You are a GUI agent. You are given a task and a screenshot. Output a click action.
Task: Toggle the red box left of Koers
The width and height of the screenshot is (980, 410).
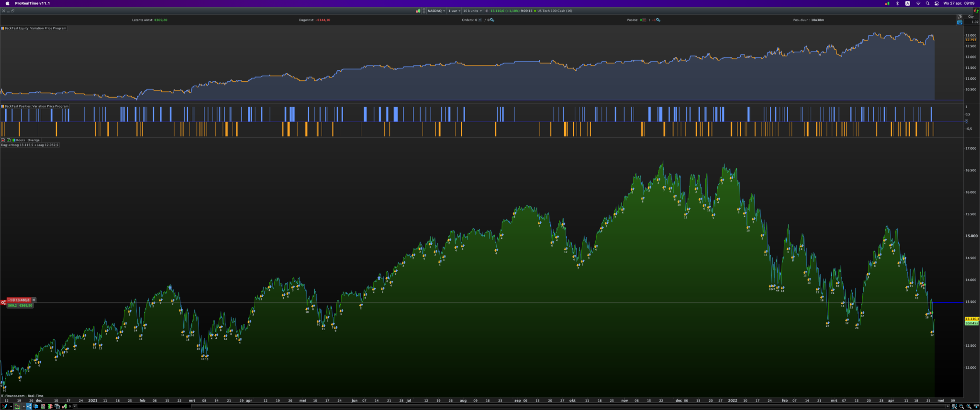pyautogui.click(x=3, y=140)
